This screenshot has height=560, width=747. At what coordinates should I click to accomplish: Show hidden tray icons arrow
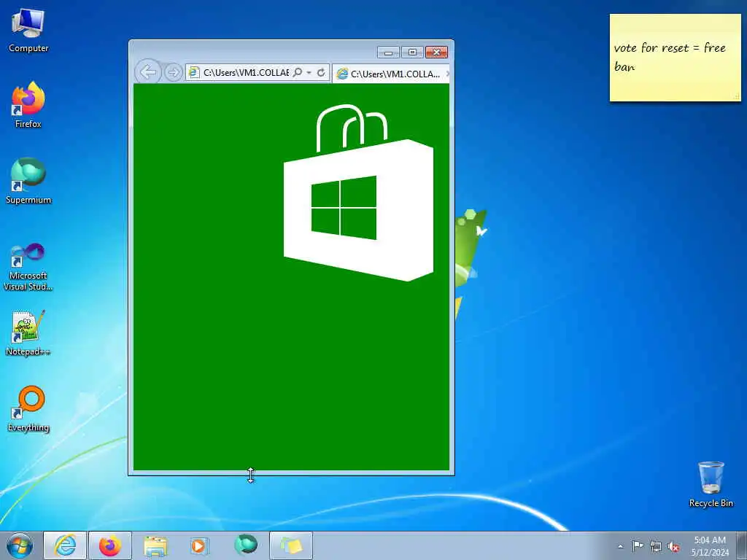coord(620,546)
